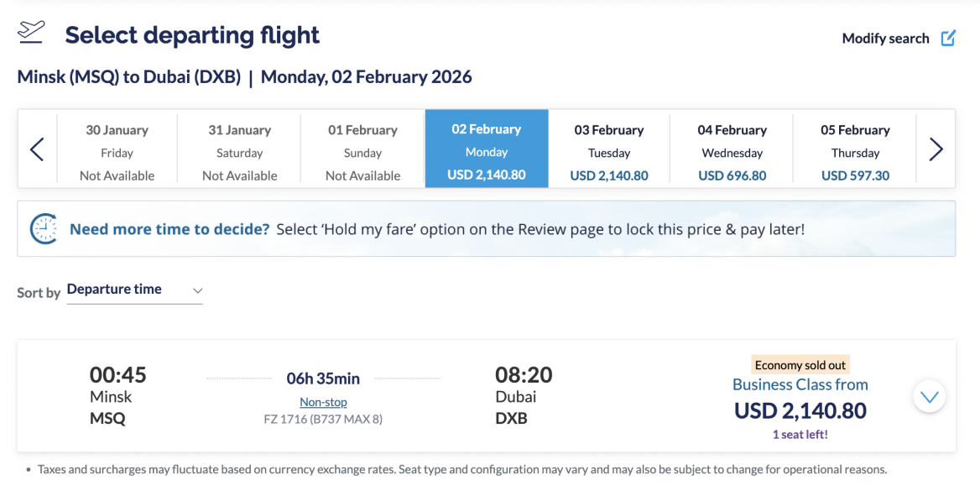The height and width of the screenshot is (501, 980).
Task: Click the clock icon in fare banner
Action: (x=44, y=228)
